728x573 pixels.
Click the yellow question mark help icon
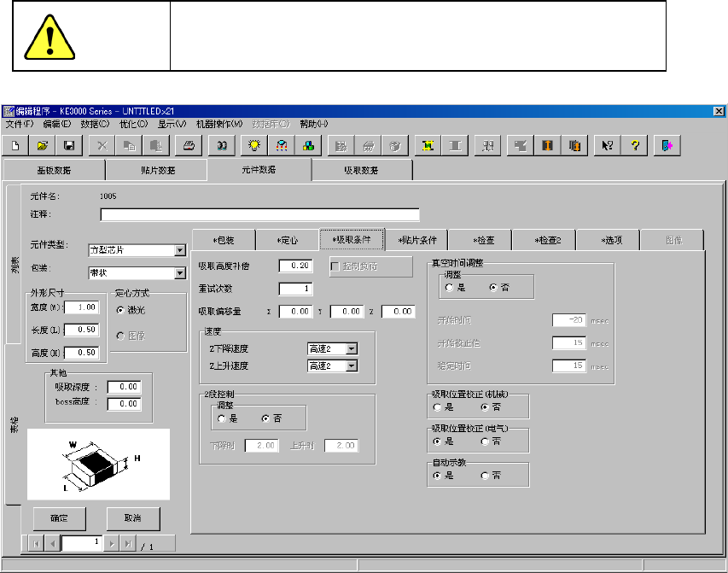[635, 146]
